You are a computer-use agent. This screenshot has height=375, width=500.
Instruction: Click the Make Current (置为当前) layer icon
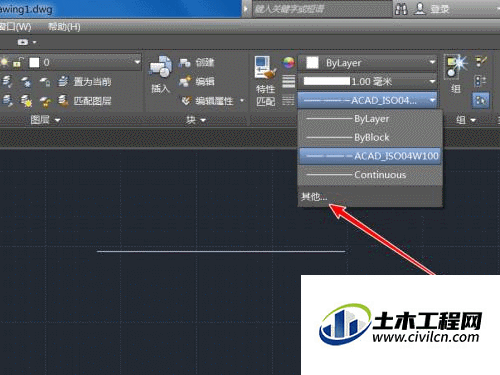pos(63,81)
